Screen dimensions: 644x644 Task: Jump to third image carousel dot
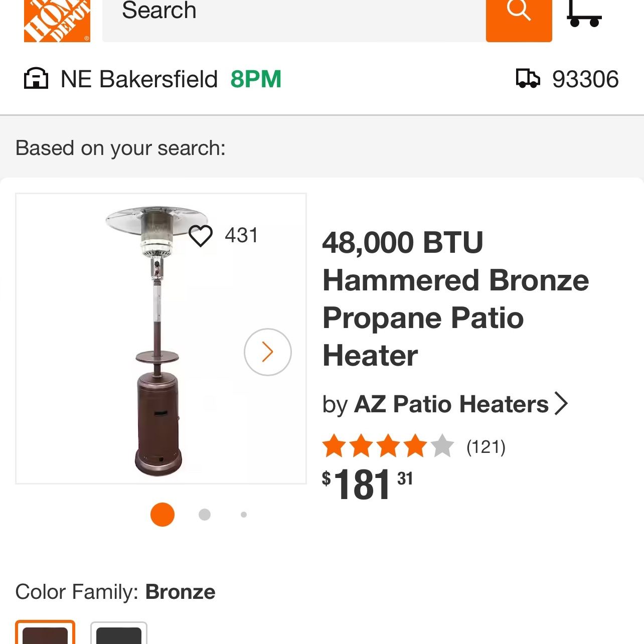[x=244, y=515]
